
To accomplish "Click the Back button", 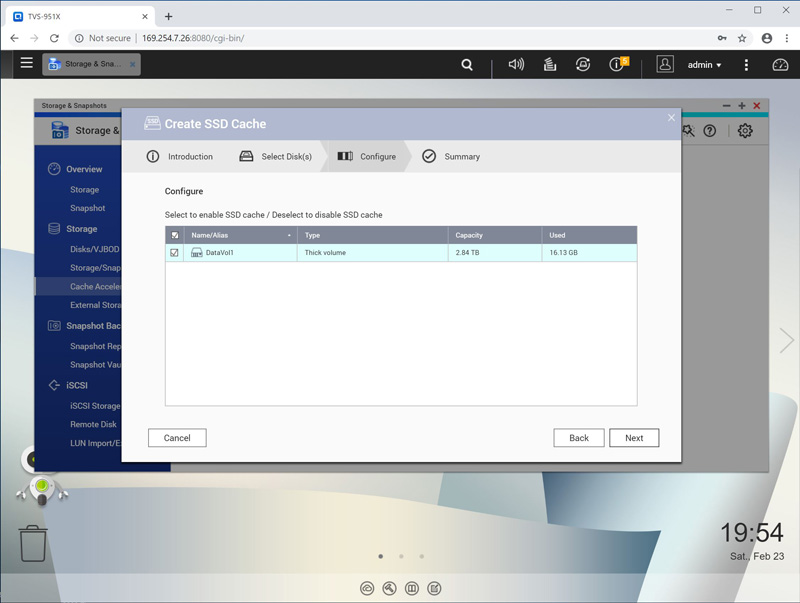I will pyautogui.click(x=579, y=438).
